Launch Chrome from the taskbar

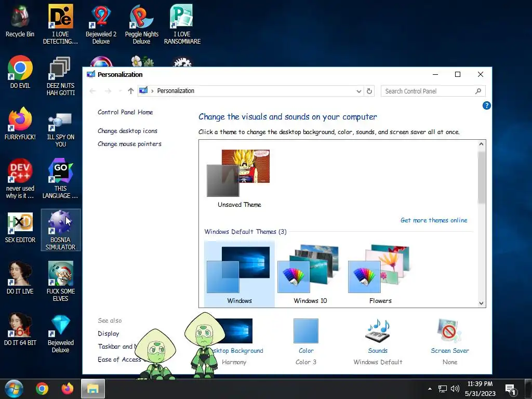coord(42,389)
